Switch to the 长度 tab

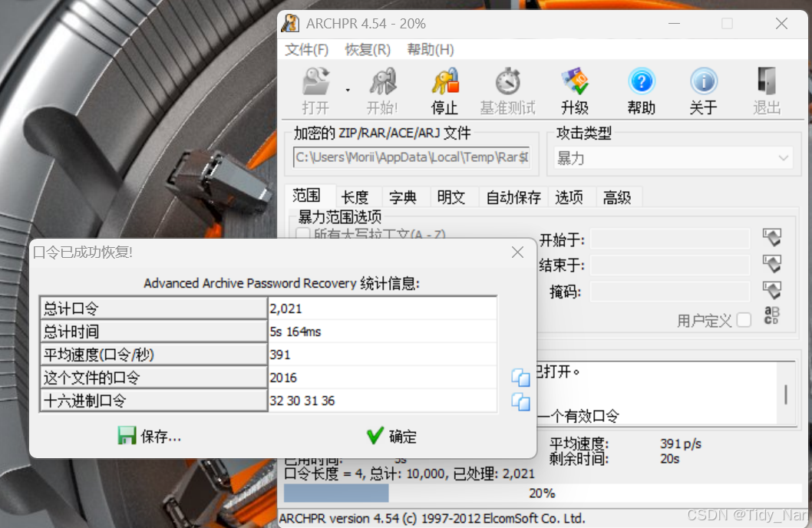coord(355,197)
